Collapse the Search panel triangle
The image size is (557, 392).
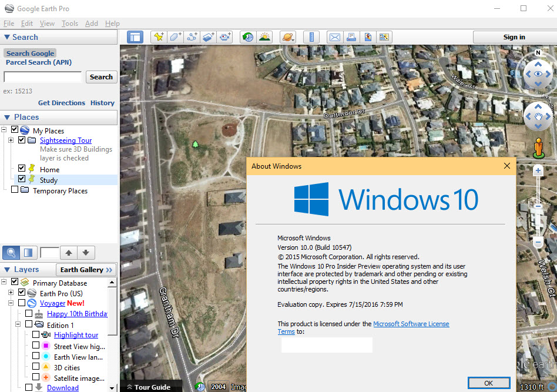[x=6, y=37]
